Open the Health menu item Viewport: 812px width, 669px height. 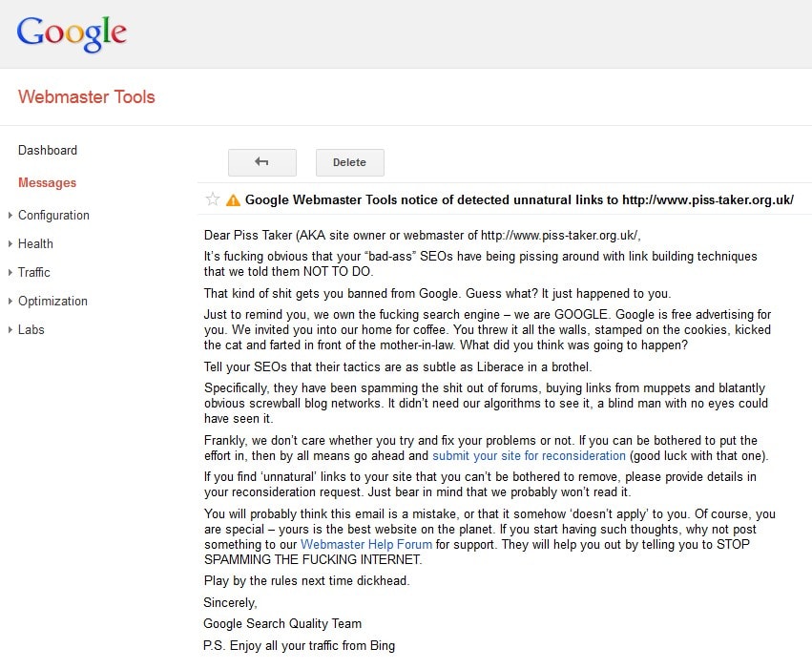point(35,244)
